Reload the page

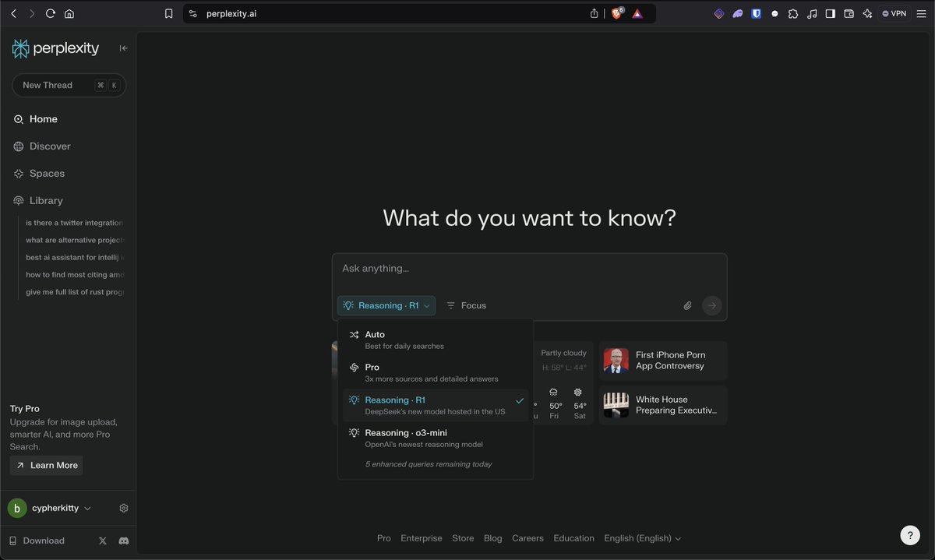[x=51, y=13]
